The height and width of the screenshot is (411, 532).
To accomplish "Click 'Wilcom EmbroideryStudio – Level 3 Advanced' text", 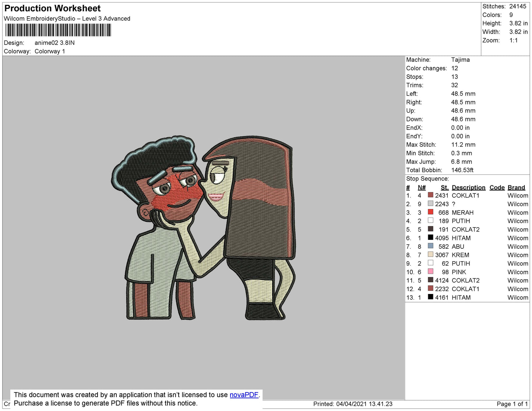I will [67, 18].
